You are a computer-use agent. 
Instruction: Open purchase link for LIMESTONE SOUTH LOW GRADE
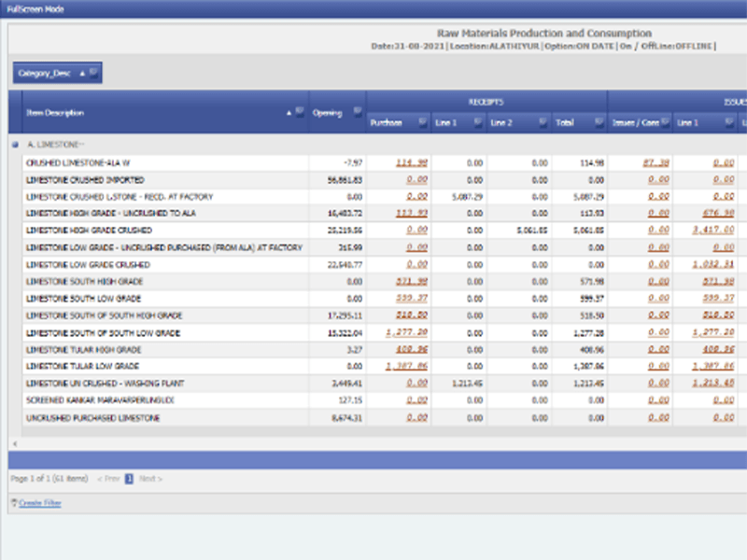[412, 298]
